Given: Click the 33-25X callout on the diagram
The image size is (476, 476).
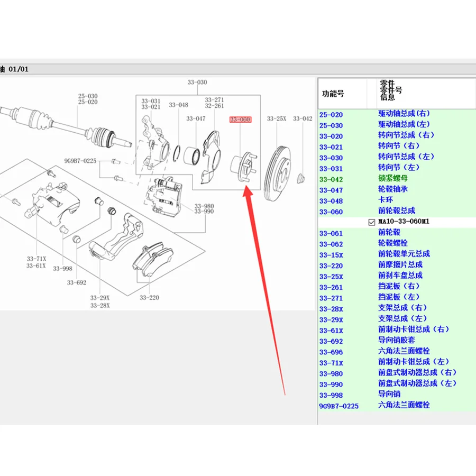Looking at the screenshot, I should pos(277,118).
